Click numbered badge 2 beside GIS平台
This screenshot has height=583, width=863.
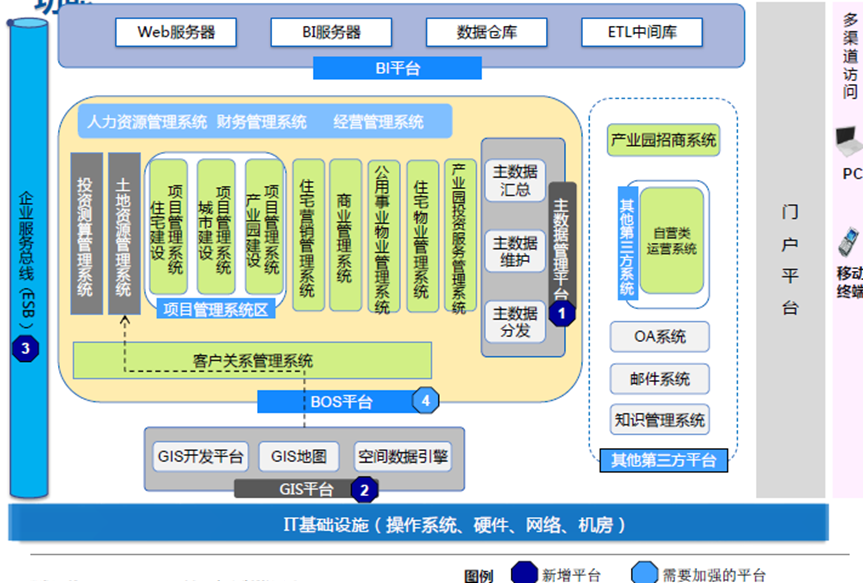point(366,489)
